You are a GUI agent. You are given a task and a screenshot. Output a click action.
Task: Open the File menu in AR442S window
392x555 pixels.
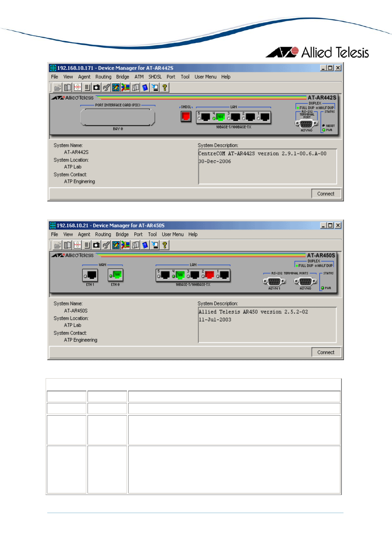point(55,77)
